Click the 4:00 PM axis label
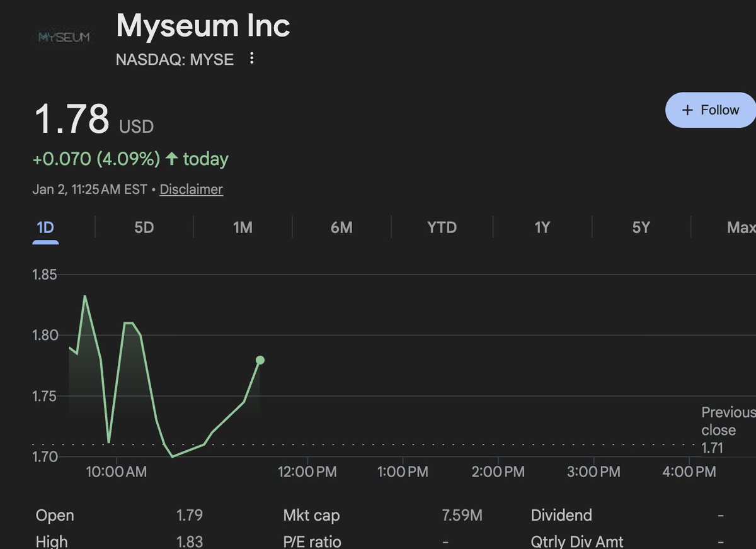This screenshot has width=756, height=549. pyautogui.click(x=689, y=471)
